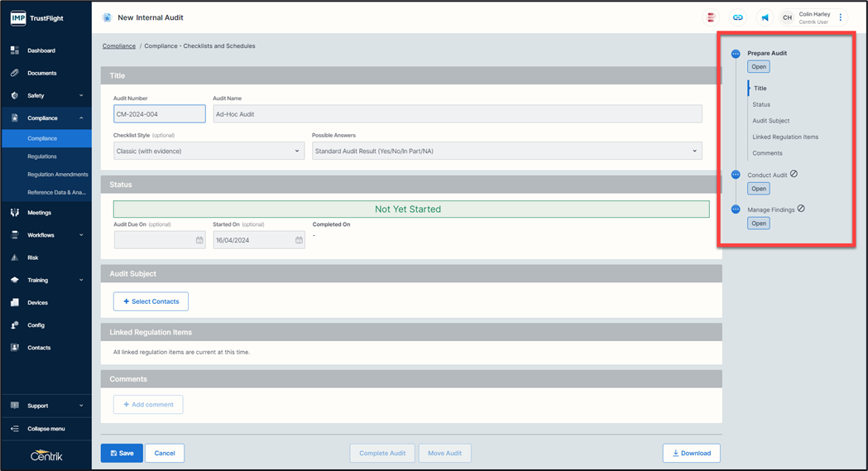The image size is (868, 471).
Task: Open the three-dot user options menu
Action: [841, 17]
